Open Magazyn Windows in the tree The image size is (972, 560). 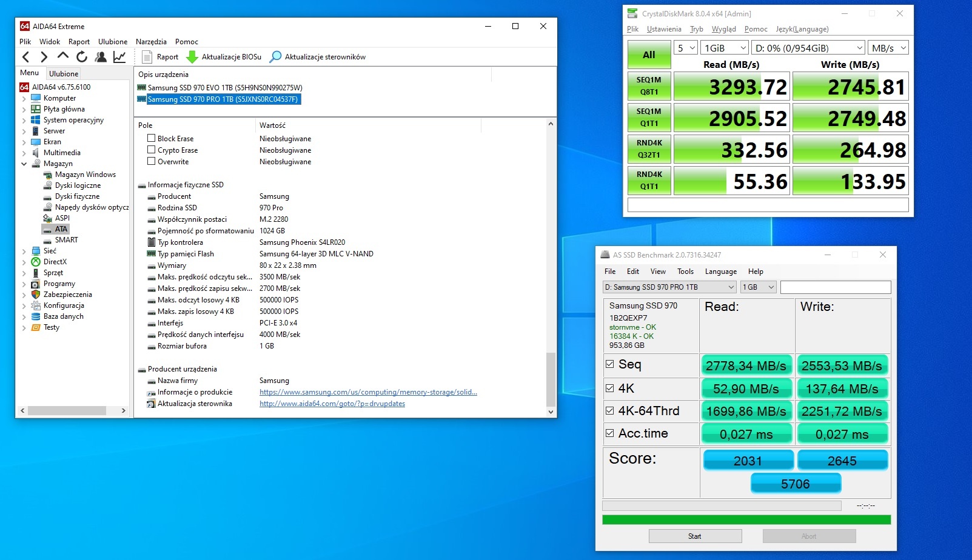coord(85,175)
